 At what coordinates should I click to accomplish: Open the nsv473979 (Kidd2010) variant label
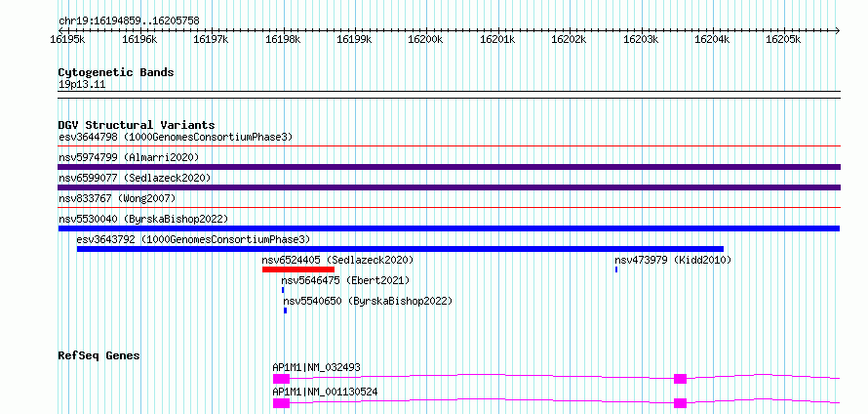pyautogui.click(x=673, y=260)
